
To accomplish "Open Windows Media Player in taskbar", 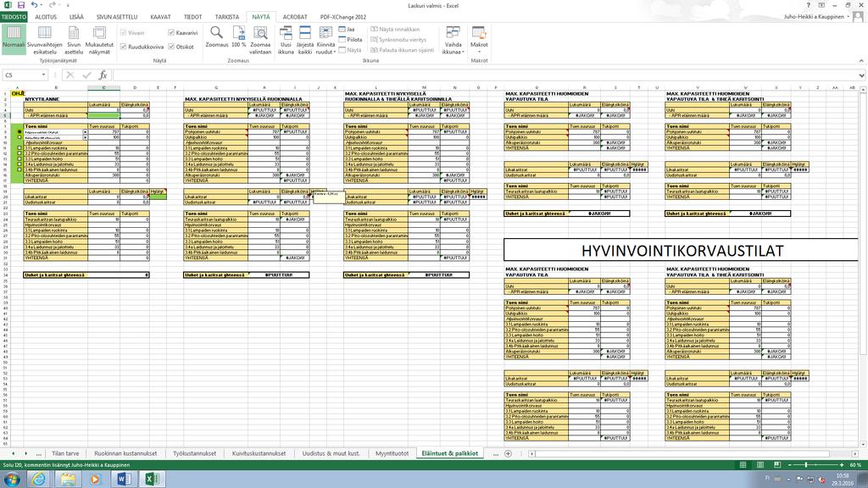I will (x=95, y=479).
